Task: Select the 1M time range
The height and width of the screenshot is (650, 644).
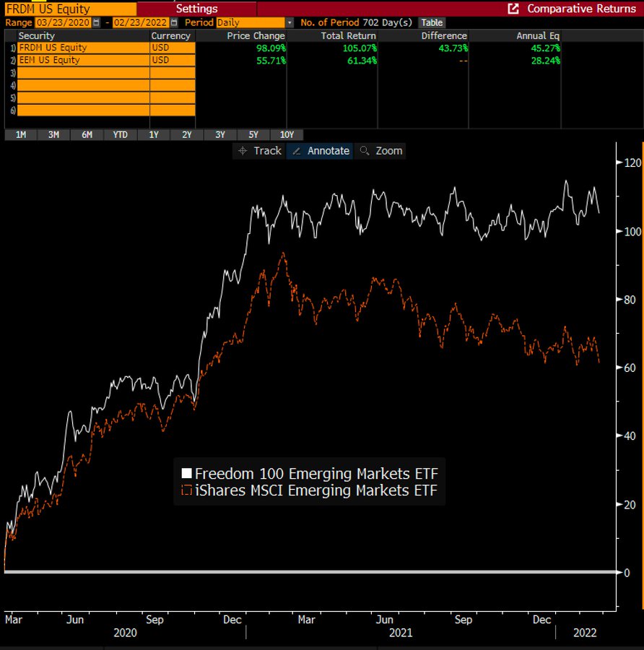Action: (21, 135)
